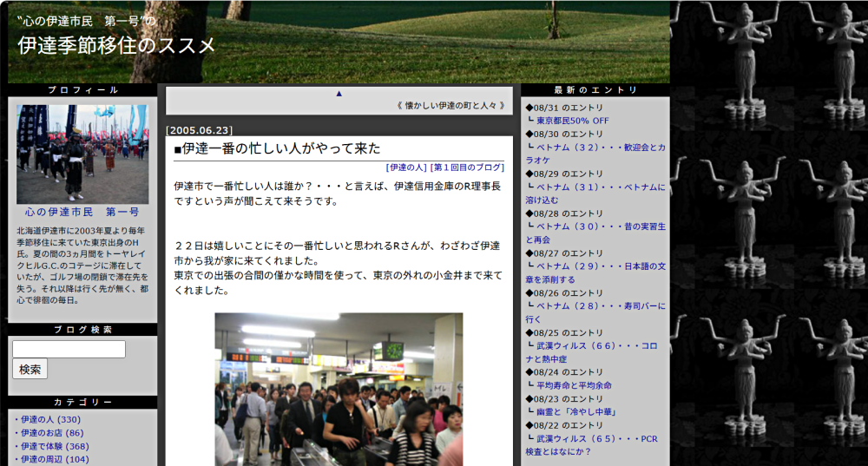The width and height of the screenshot is (868, 466).
Task: Click the 検索 search button
Action: [30, 369]
